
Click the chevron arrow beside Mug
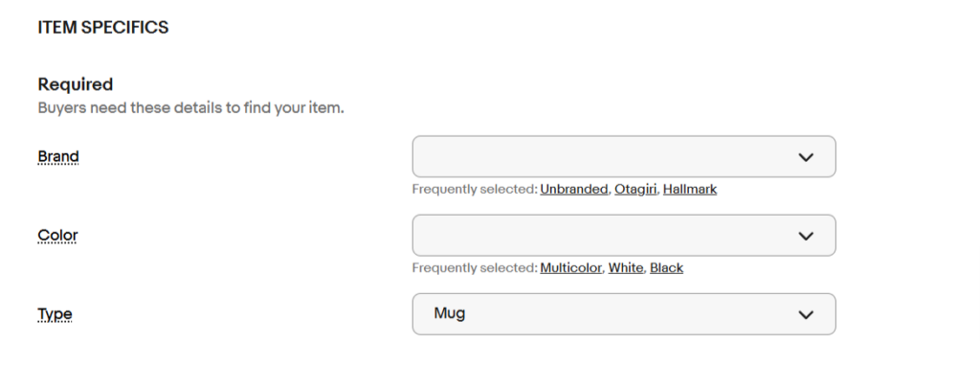[806, 314]
